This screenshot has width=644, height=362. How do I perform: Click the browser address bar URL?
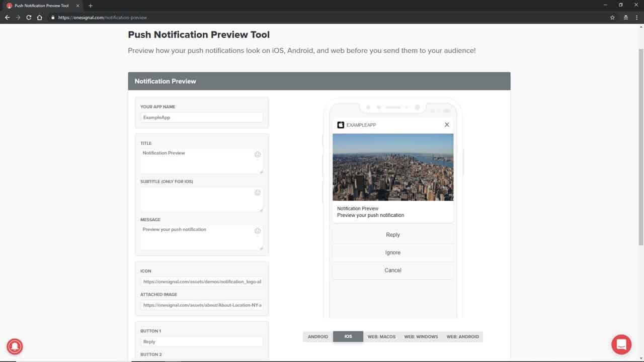pyautogui.click(x=103, y=18)
